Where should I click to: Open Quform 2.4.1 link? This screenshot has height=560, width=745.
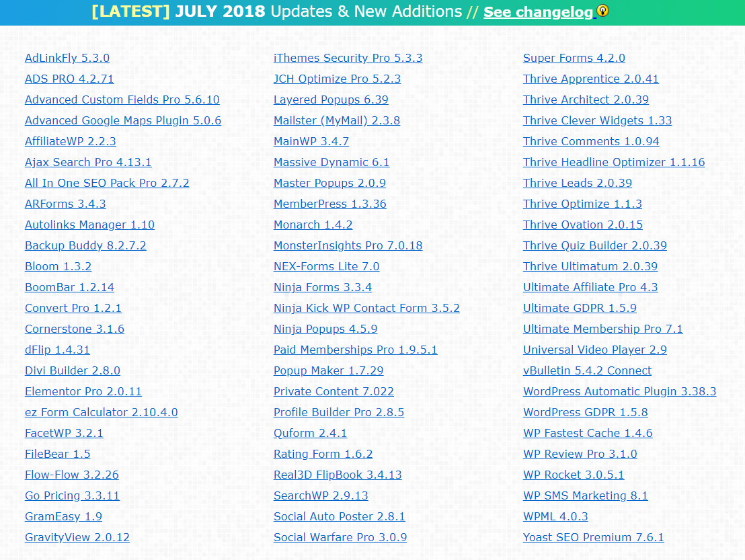(310, 434)
